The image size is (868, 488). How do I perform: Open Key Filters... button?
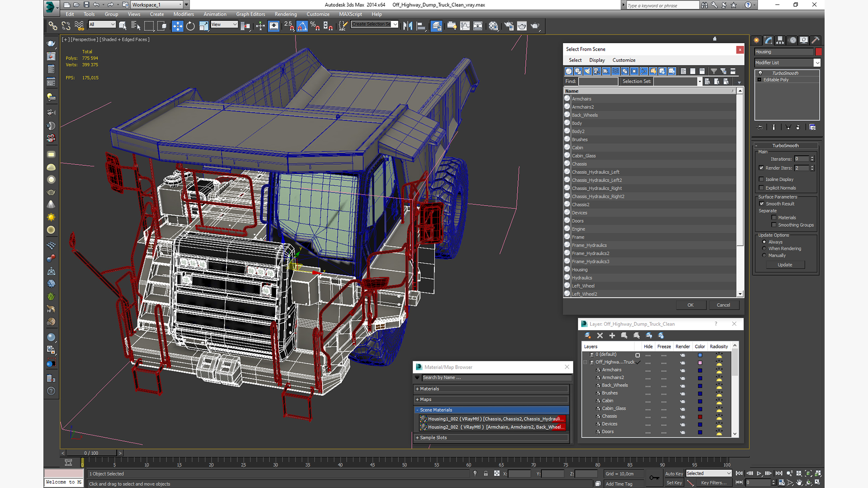713,483
